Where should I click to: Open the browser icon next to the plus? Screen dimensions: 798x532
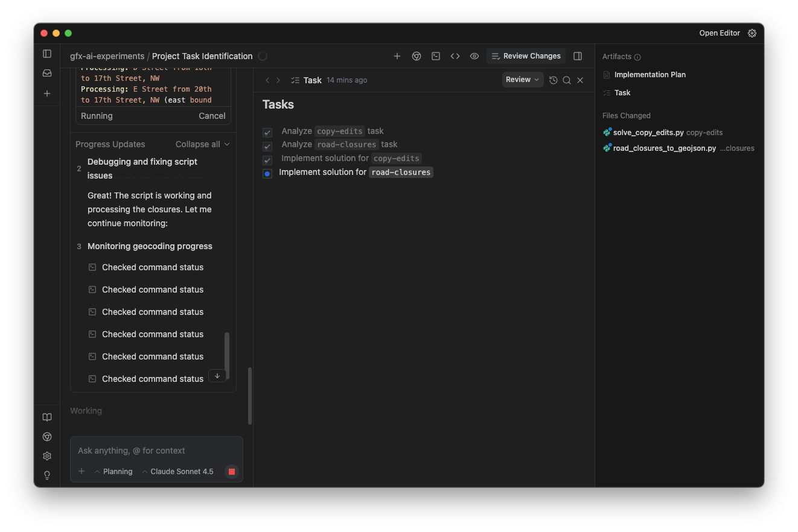[x=417, y=55]
